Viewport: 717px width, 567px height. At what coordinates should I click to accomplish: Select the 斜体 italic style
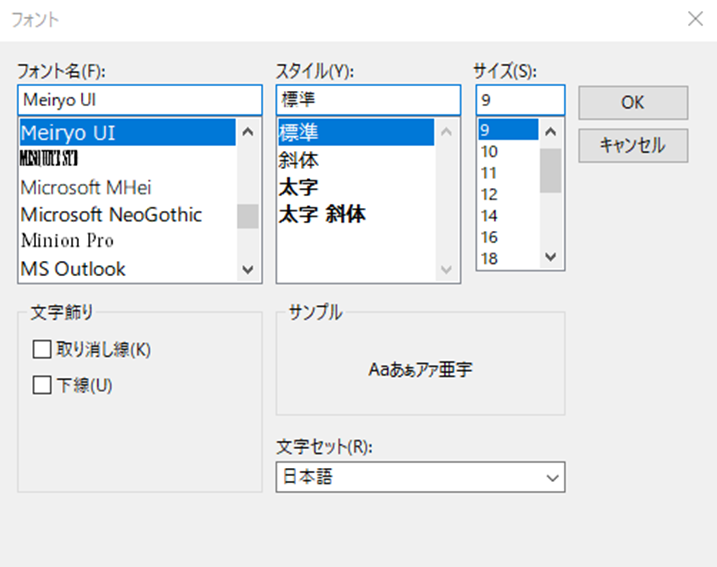coord(300,160)
